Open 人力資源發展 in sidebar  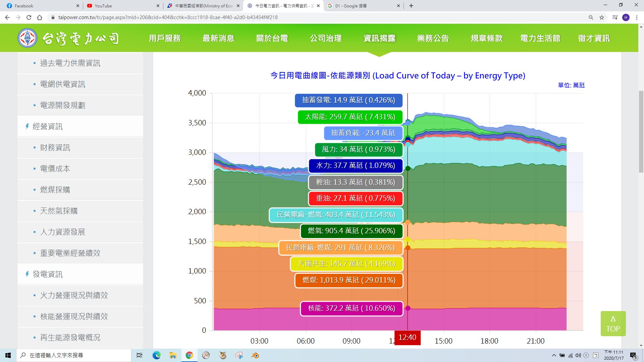coord(80,232)
